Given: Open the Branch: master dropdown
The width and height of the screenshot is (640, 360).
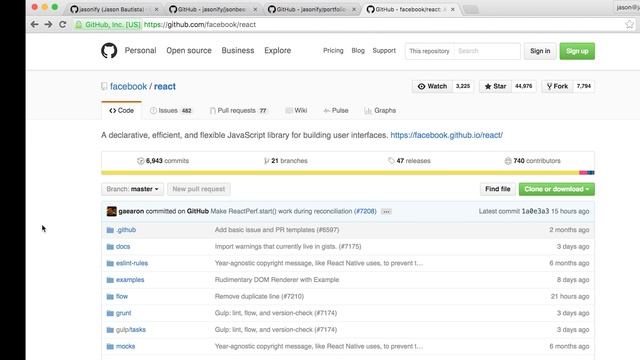Looking at the screenshot, I should coord(132,189).
